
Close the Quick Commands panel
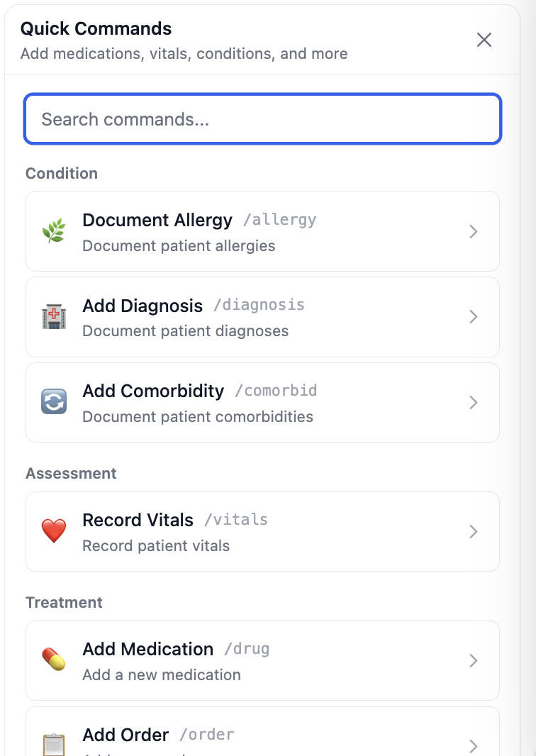[484, 40]
